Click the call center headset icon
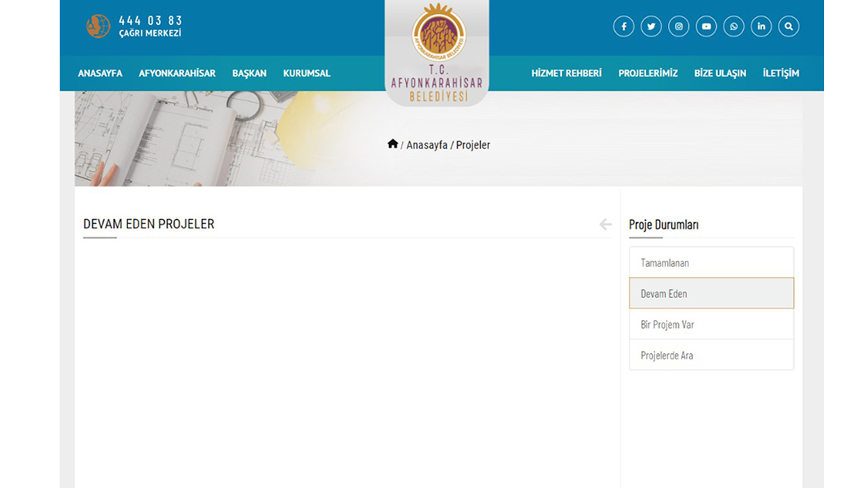This screenshot has width=868, height=488. [98, 26]
